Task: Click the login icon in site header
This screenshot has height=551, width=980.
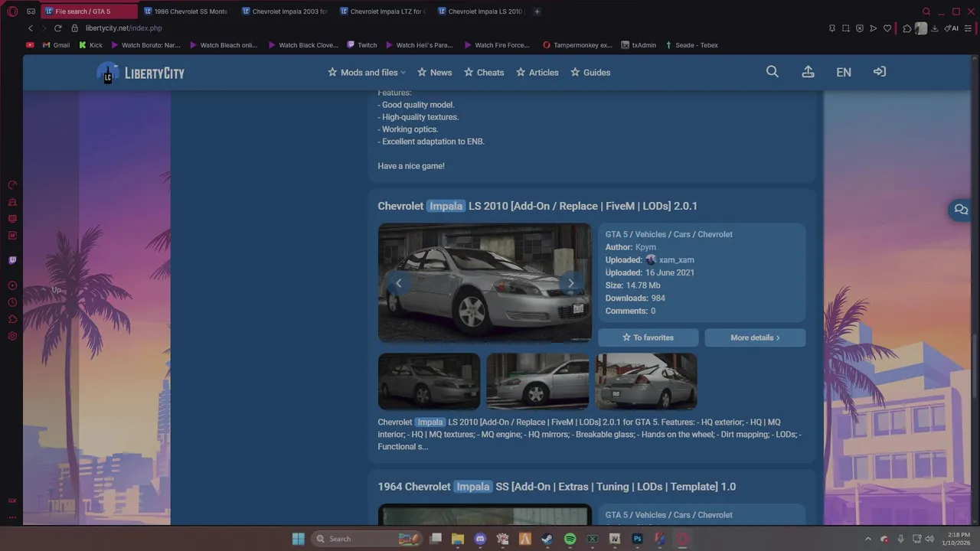Action: tap(880, 72)
